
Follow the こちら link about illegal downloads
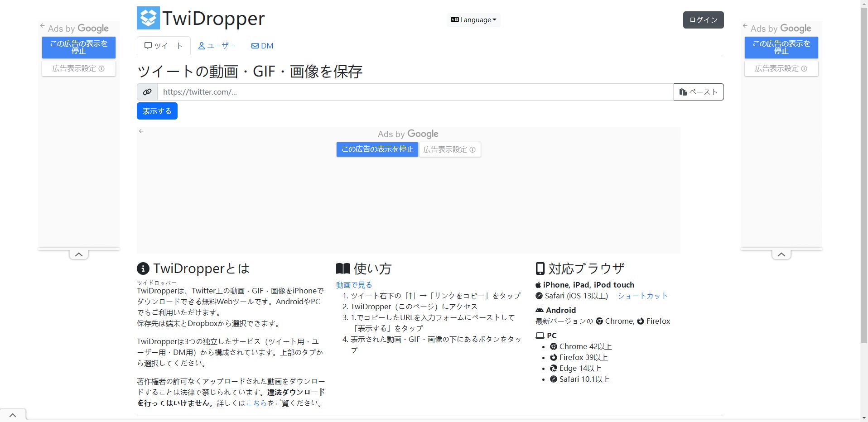coord(256,403)
